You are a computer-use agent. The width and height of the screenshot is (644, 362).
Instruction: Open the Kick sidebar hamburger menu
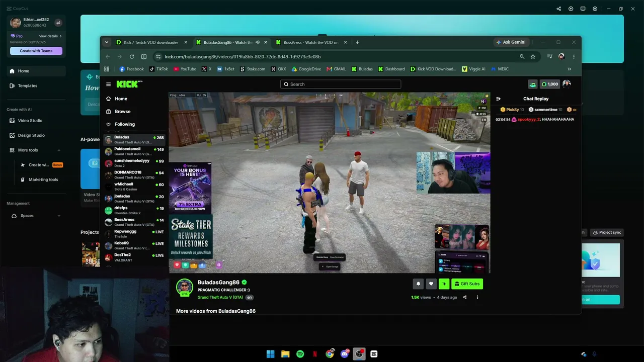108,84
